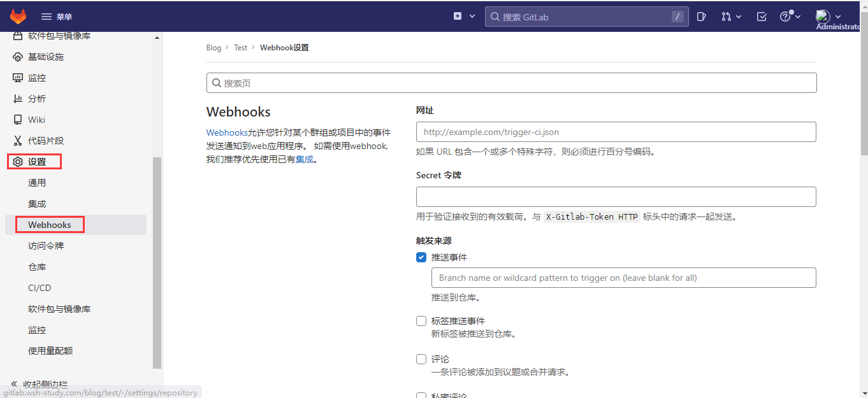Image resolution: width=868 pixels, height=398 pixels.
Task: Click the 基础设施 cloud gear icon
Action: pos(18,57)
